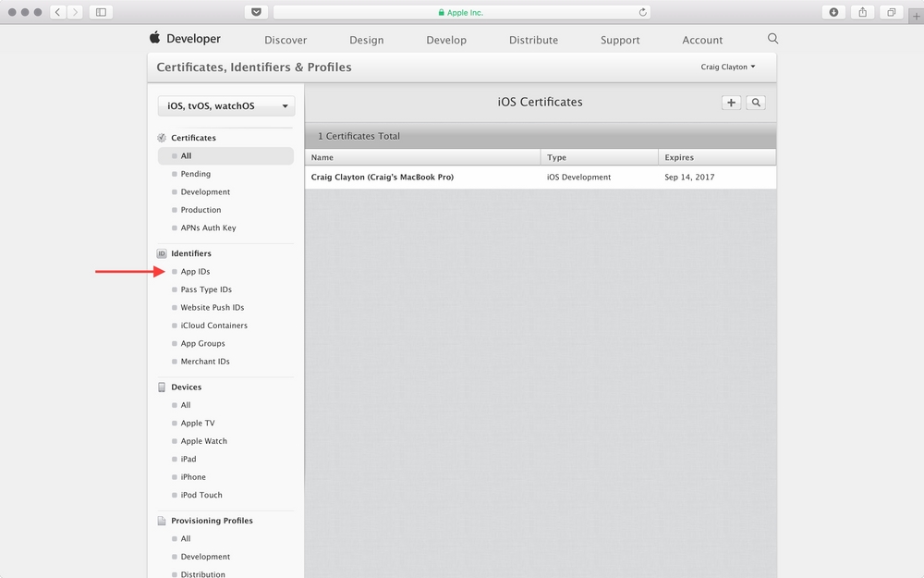Screen dimensions: 924x578
Task: Select All under Provisioning Profiles
Action: [x=186, y=538]
